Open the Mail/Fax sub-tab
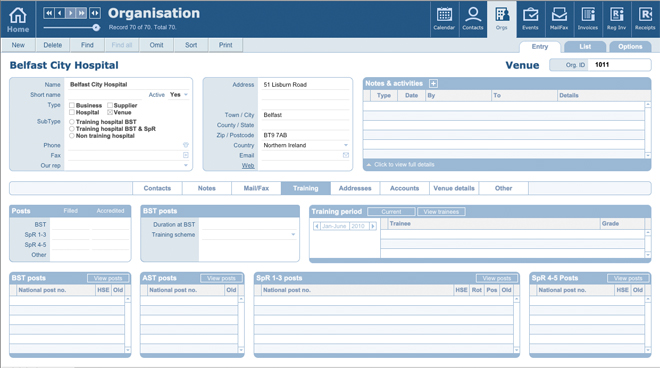Viewport: 660px width, 368px height. (x=256, y=188)
